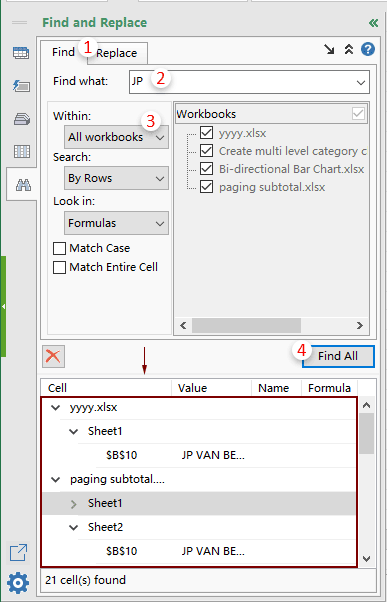Collapse the pane with green double arrows
Screen dimensions: 387x602
pos(373,23)
